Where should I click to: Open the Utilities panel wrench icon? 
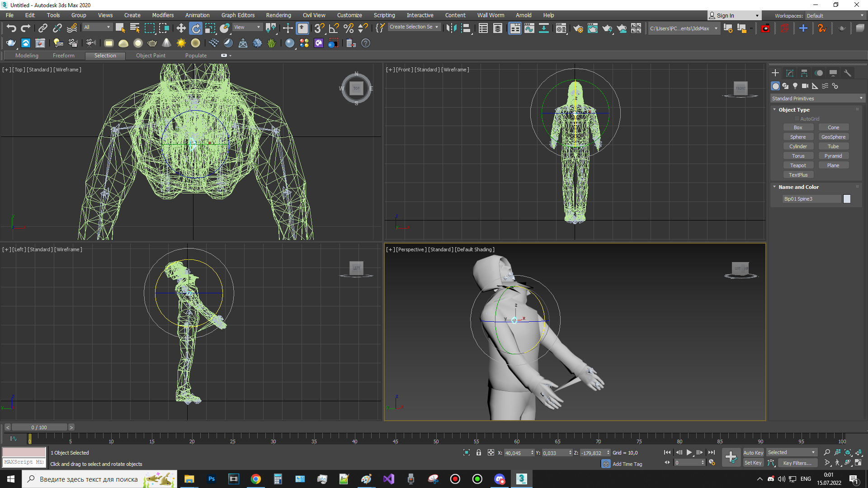pos(848,73)
